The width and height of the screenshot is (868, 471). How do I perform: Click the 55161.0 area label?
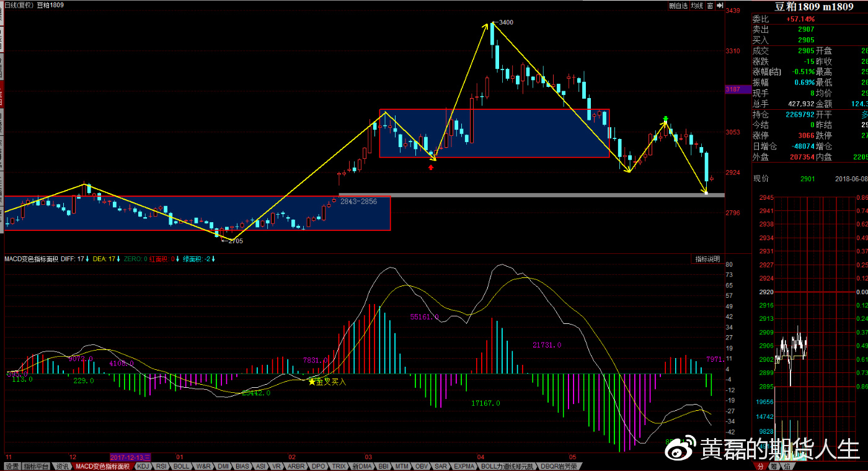click(x=425, y=316)
